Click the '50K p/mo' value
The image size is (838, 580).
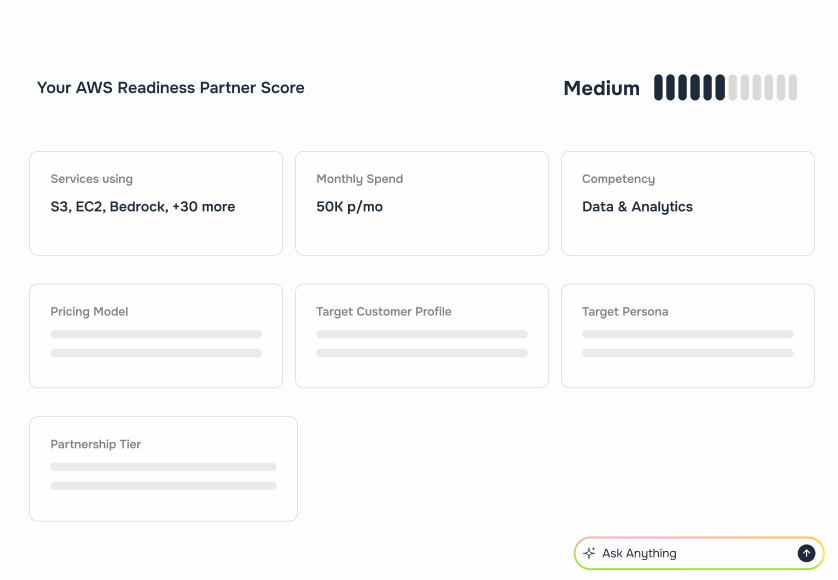point(350,207)
